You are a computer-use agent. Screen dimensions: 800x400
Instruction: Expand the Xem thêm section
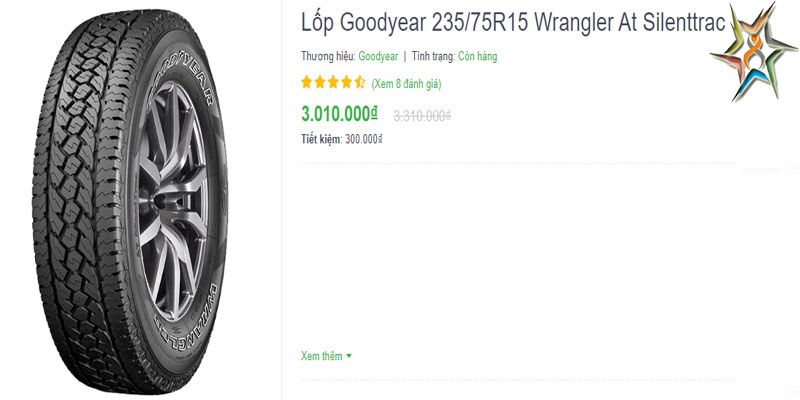click(x=326, y=356)
